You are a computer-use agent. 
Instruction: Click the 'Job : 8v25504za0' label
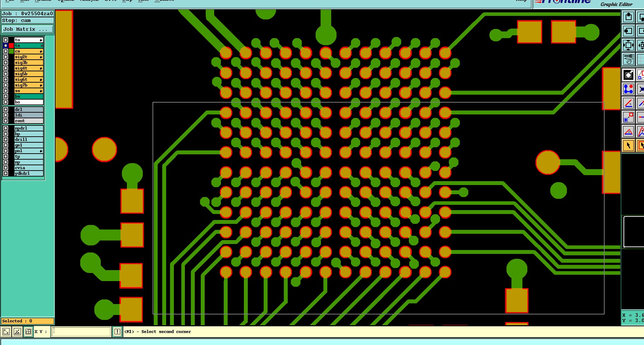coord(28,14)
